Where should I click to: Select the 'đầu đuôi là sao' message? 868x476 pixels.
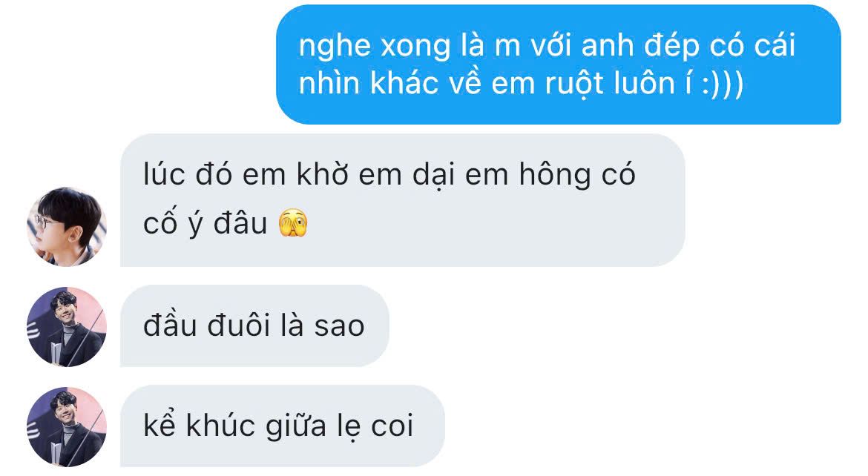254,325
